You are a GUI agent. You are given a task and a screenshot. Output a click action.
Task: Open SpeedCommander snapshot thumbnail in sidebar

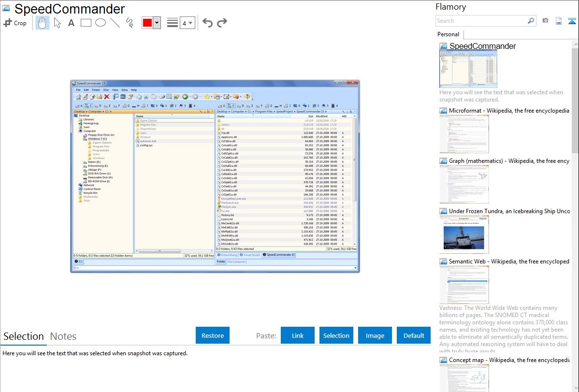coord(468,70)
